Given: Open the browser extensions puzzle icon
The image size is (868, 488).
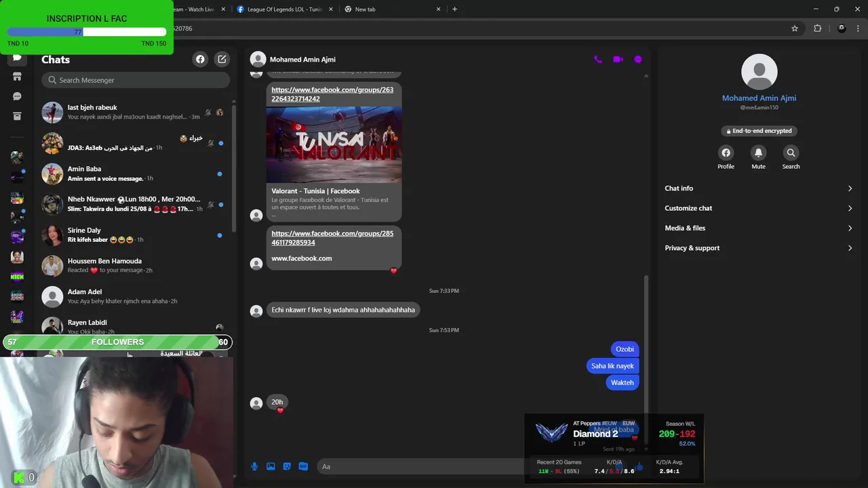Looking at the screenshot, I should pos(817,28).
